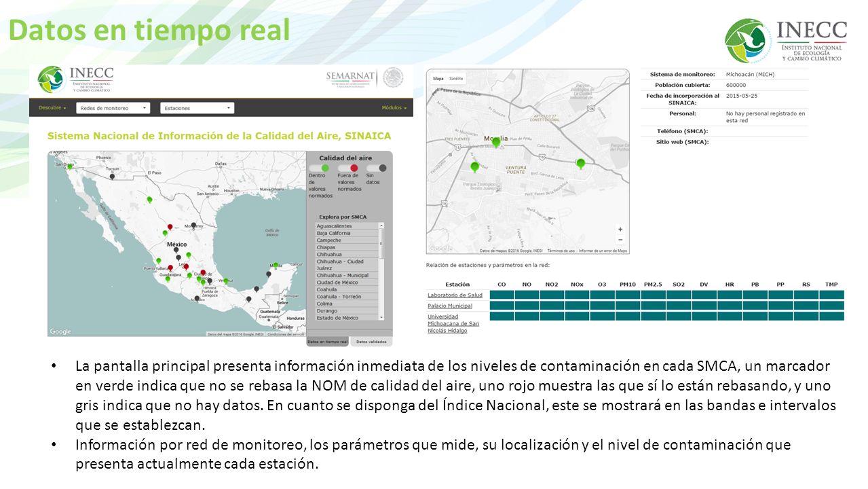Viewport: 868px width, 489px height.
Task: Select the gray marker at Monterrey
Action: point(193,225)
